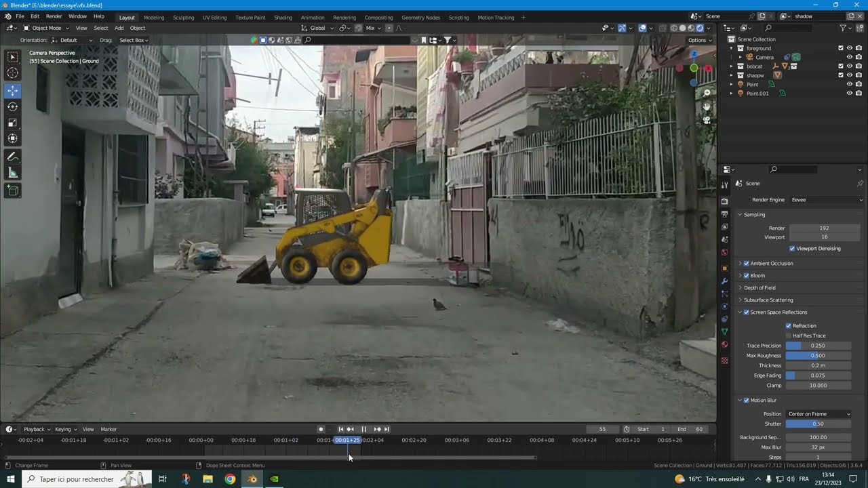
Task: Open the File menu
Action: 20,16
